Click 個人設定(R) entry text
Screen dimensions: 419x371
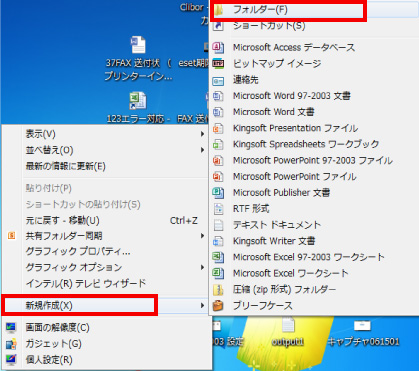tap(49, 360)
